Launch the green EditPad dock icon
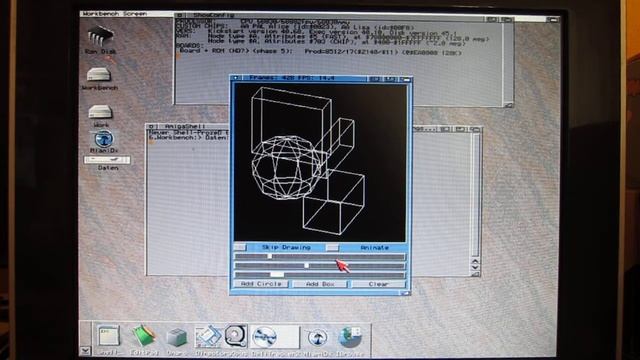 [x=143, y=336]
